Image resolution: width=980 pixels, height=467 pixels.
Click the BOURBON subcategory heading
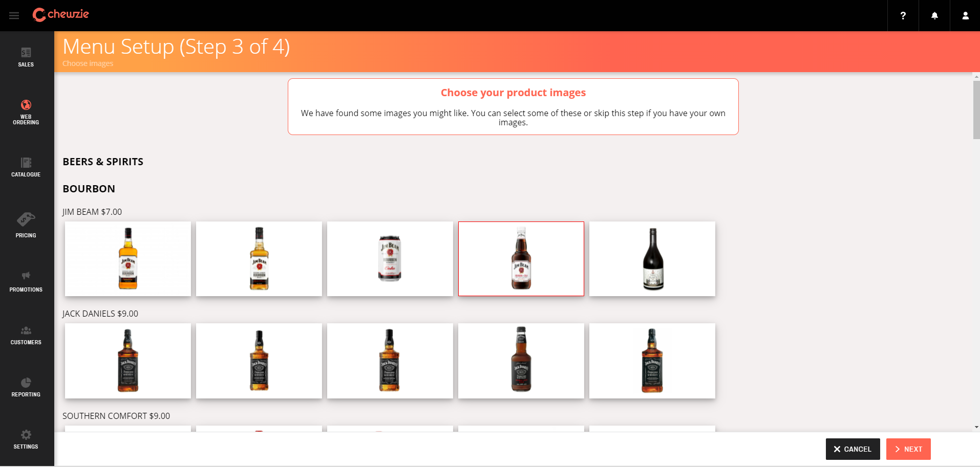(89, 189)
